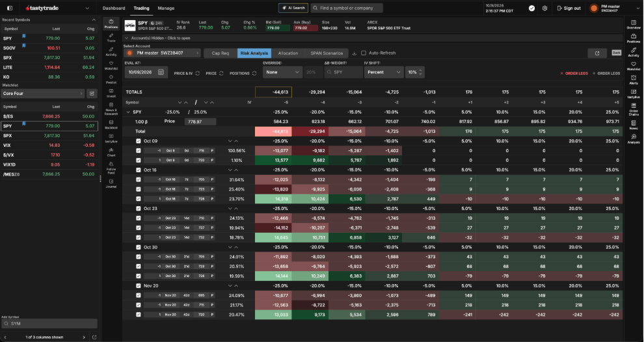644x342 pixels.
Task: Open the Trade panel icon
Action: pos(111,38)
